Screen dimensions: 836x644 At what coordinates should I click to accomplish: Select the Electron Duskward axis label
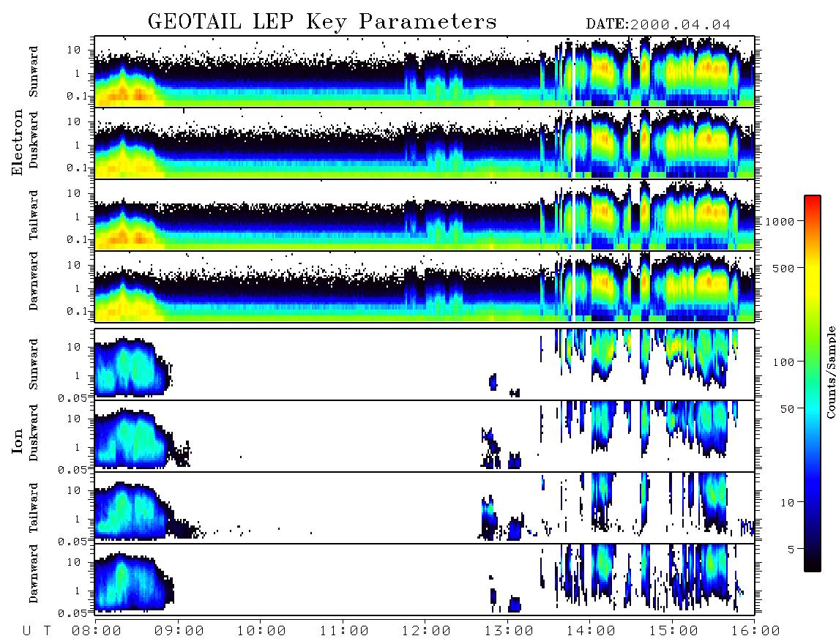(x=34, y=141)
